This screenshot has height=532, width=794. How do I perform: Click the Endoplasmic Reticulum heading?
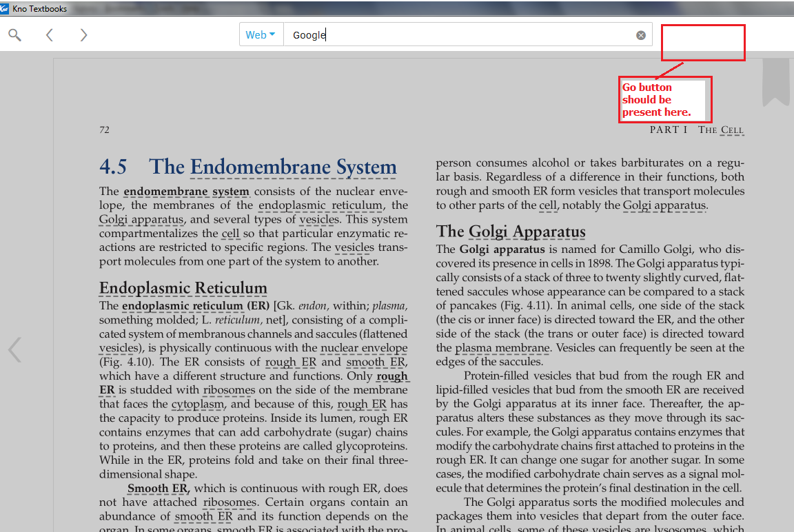[183, 287]
